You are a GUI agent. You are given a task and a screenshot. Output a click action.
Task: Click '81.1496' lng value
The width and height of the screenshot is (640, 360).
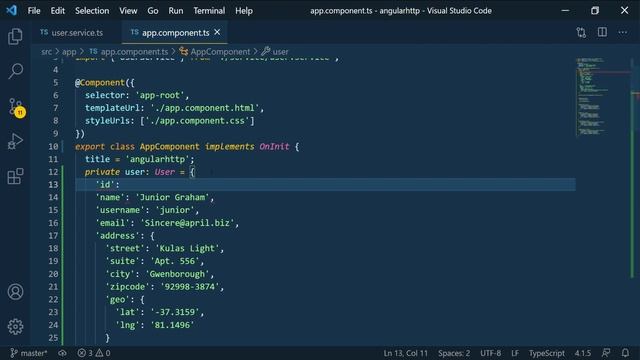coord(172,325)
